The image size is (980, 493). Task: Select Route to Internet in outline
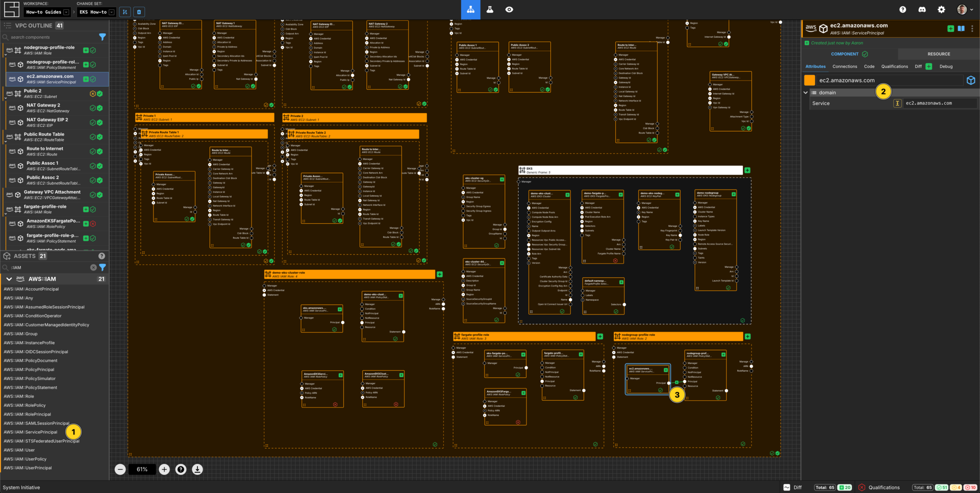coord(57,151)
